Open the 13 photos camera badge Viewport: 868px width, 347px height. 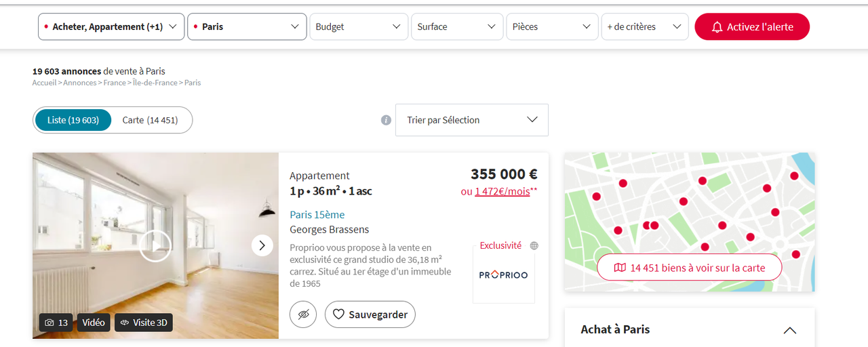56,323
